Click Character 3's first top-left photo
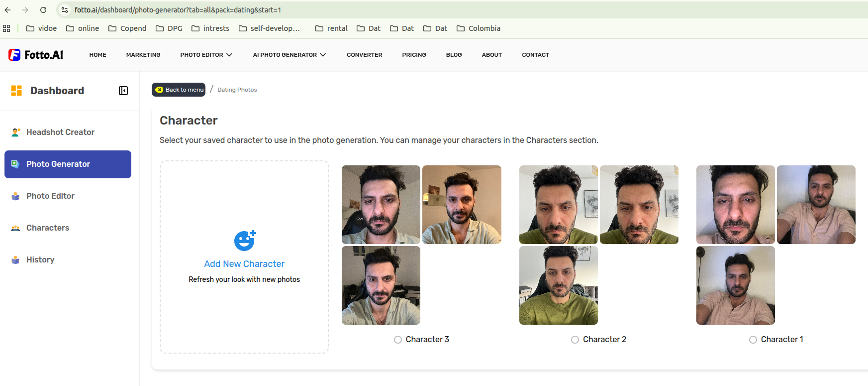 (x=381, y=205)
